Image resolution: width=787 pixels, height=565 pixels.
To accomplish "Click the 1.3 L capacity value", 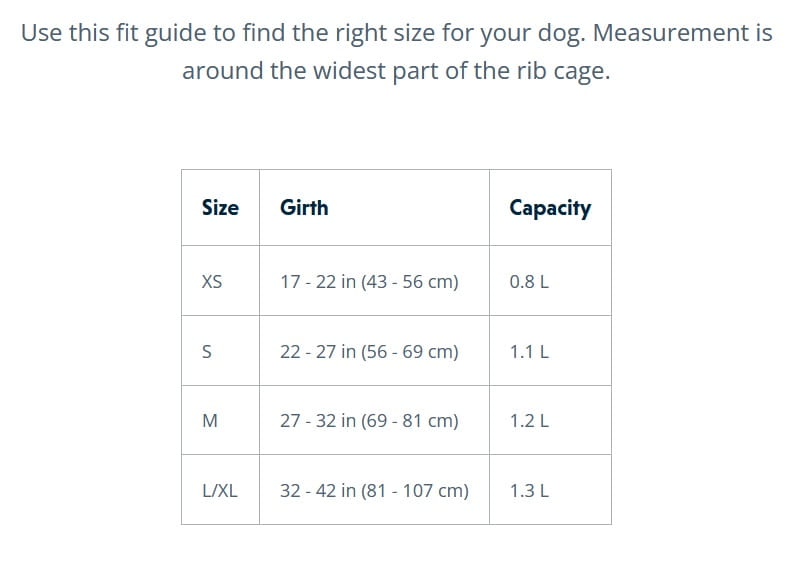I will [x=529, y=491].
